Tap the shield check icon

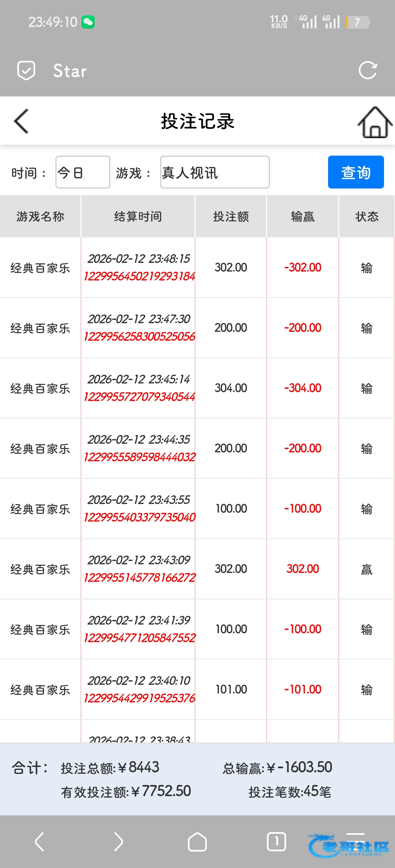click(26, 70)
